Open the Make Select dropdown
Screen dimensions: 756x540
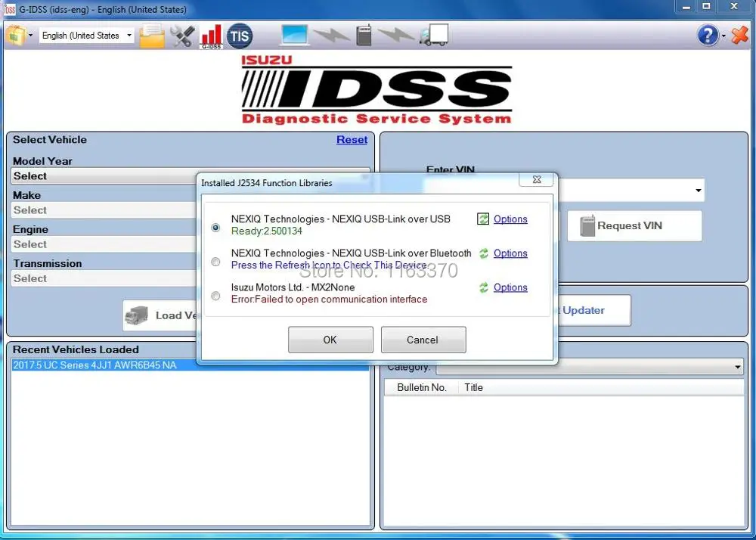tap(104, 210)
